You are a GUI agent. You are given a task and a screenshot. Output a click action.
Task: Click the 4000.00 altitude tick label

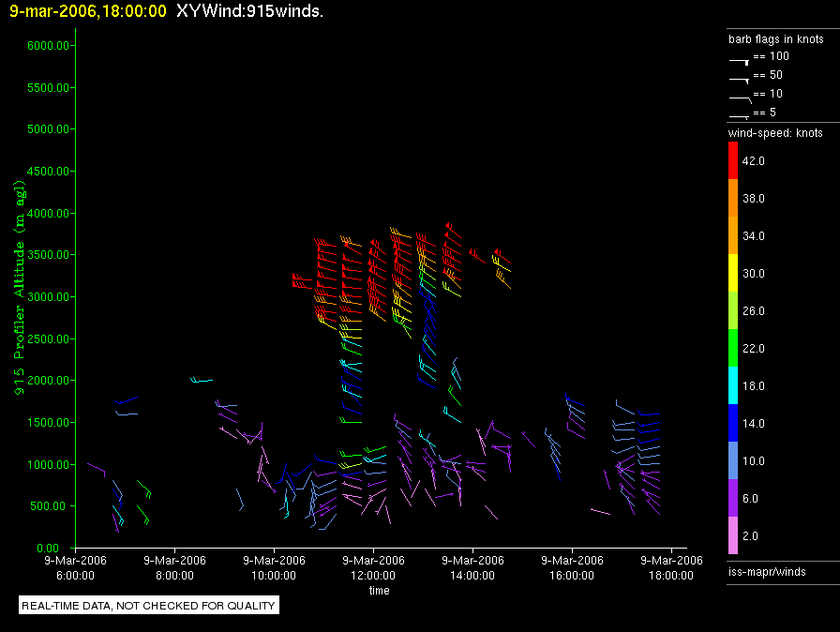(48, 213)
